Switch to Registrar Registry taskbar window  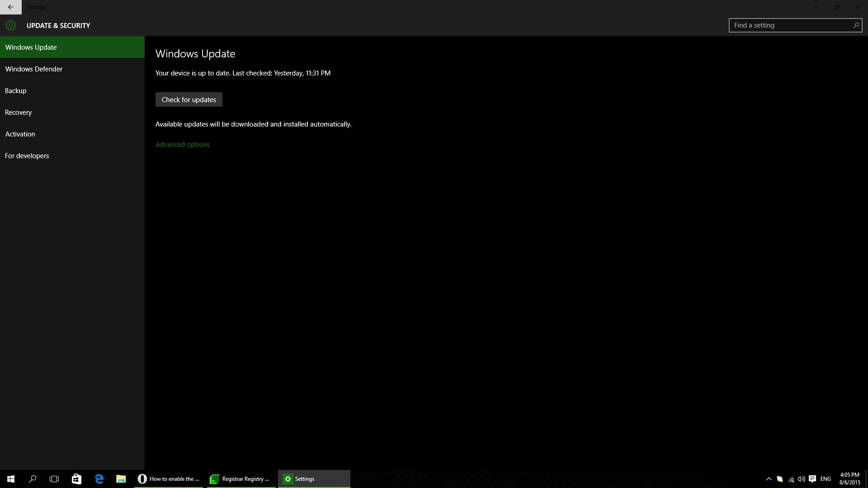click(241, 479)
